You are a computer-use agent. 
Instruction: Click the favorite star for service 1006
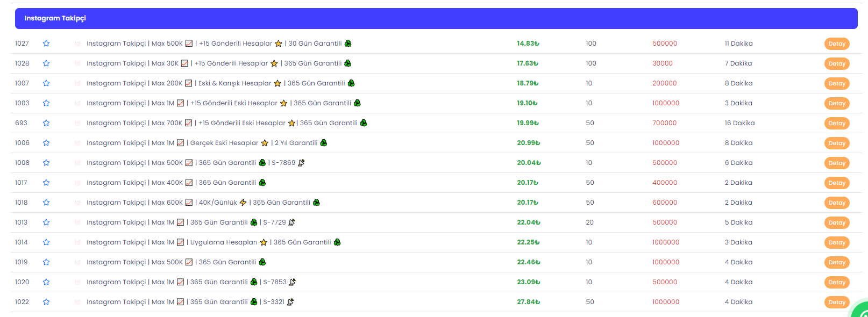(46, 143)
